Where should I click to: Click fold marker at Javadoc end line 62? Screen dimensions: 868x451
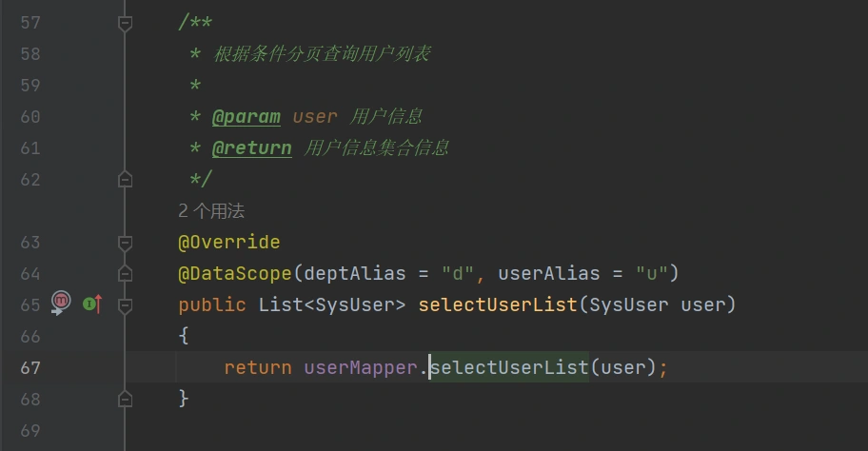(125, 179)
